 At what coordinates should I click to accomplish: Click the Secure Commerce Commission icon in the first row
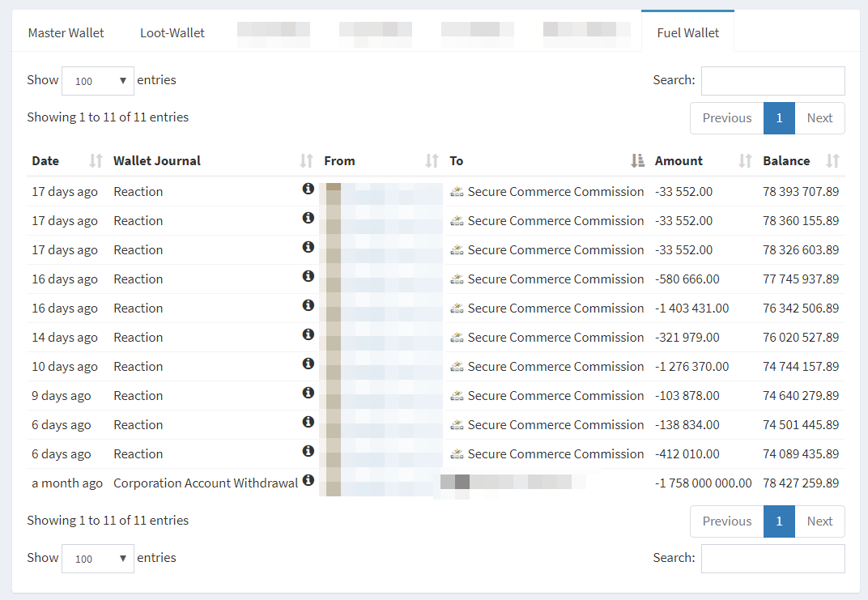pyautogui.click(x=456, y=191)
